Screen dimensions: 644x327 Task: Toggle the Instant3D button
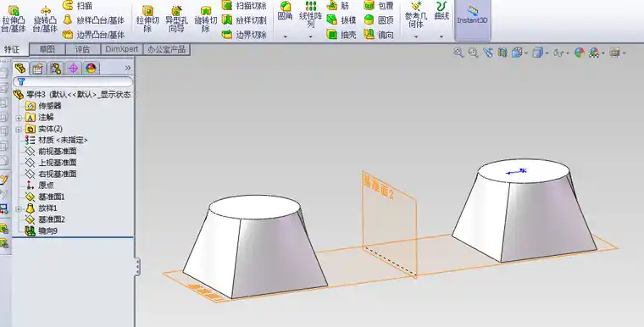[472, 19]
